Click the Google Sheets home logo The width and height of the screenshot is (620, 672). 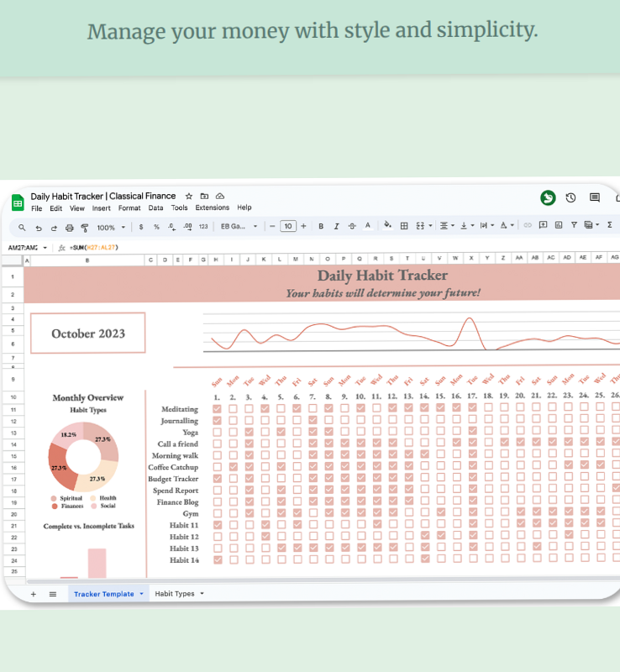click(x=18, y=202)
